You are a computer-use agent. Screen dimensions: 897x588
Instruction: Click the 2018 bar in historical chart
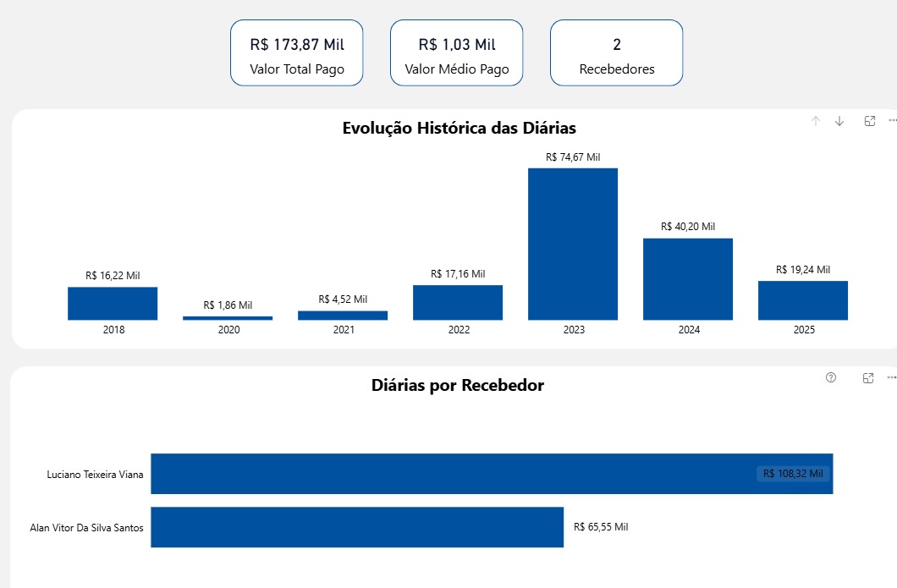click(113, 304)
